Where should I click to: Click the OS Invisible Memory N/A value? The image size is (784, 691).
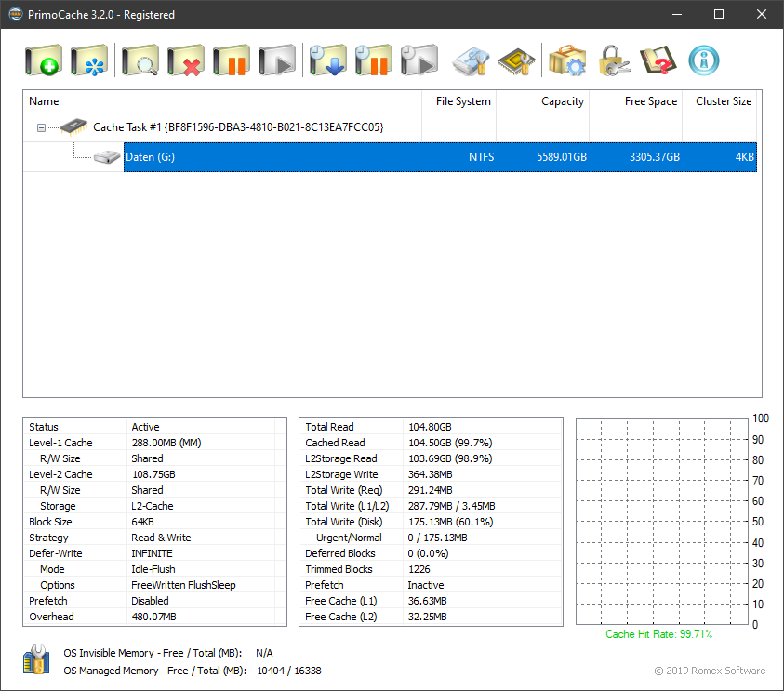[x=264, y=654]
